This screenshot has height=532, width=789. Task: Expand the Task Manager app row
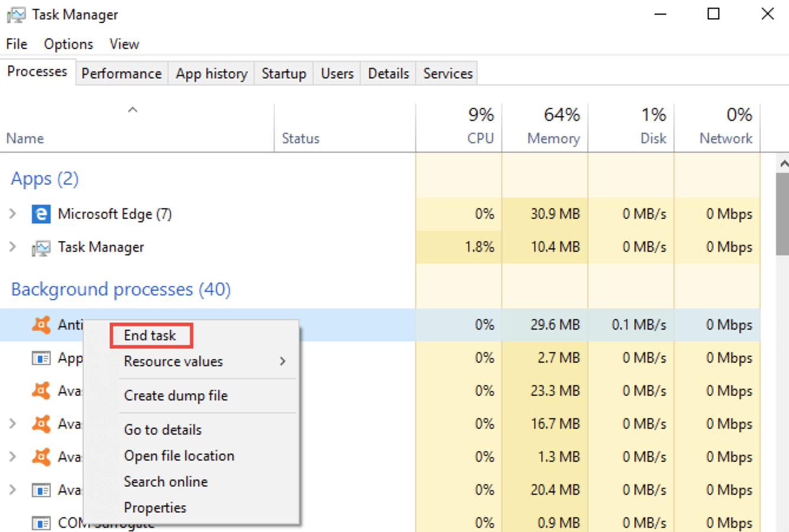point(12,247)
